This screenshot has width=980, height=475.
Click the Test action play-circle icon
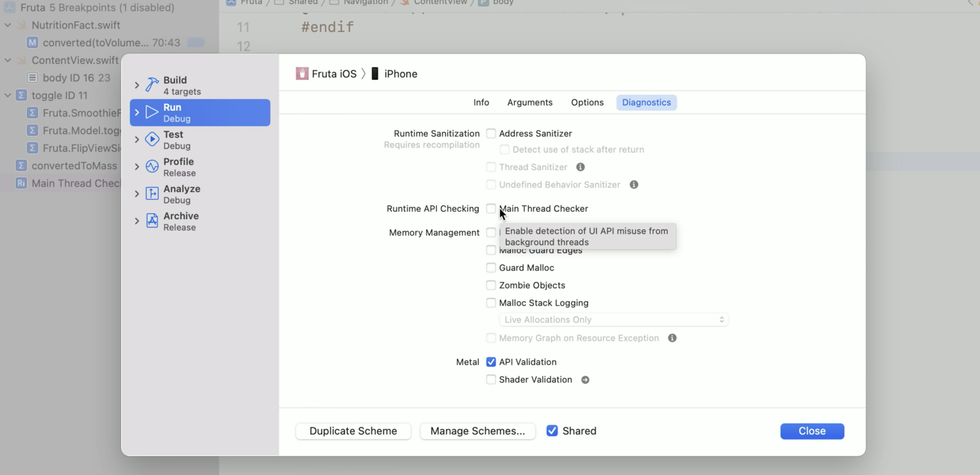point(152,139)
